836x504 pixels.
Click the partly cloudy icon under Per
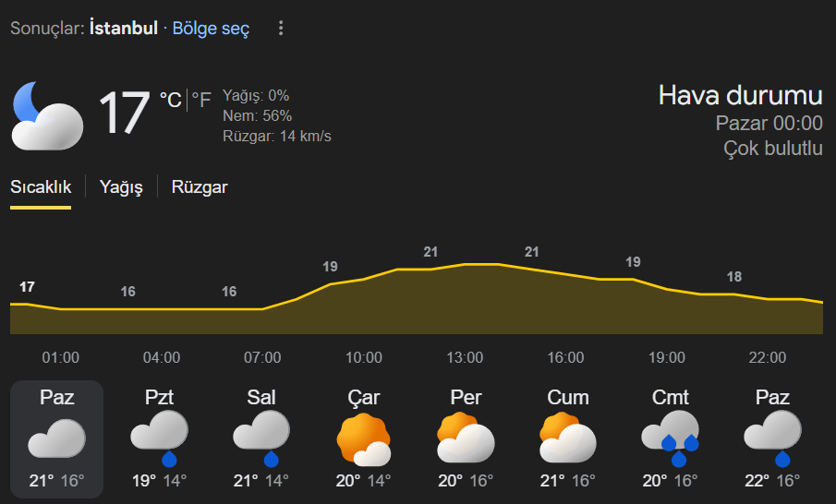click(466, 438)
